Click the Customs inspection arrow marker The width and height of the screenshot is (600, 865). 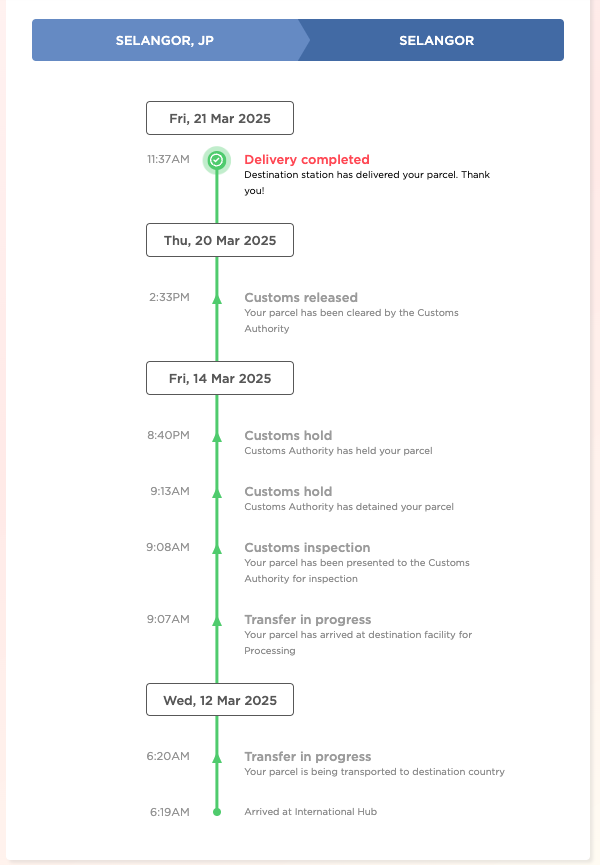coord(216,547)
